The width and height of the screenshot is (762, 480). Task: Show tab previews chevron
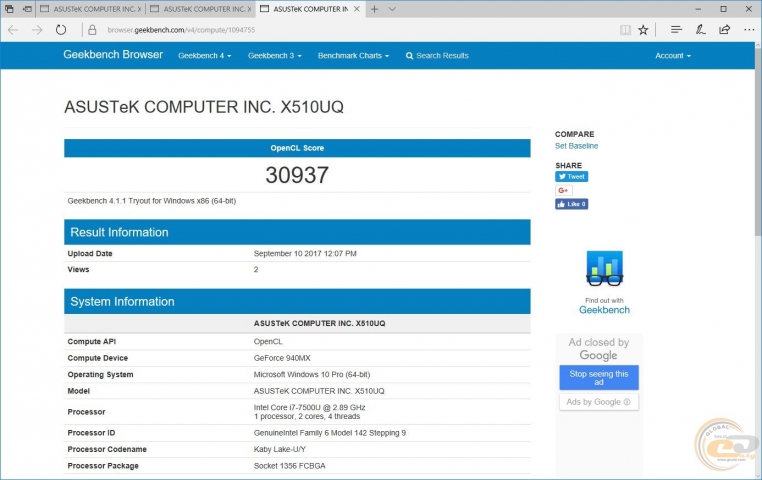pyautogui.click(x=392, y=9)
